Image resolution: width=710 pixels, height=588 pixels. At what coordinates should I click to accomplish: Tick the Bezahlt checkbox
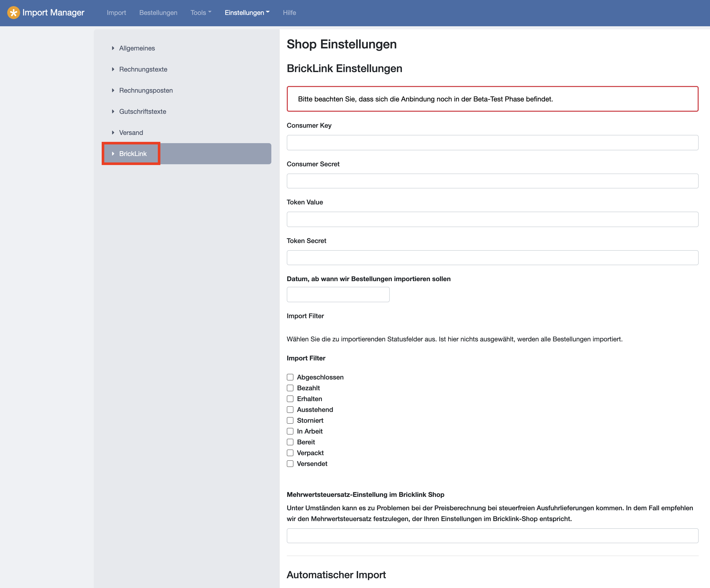[x=290, y=388]
